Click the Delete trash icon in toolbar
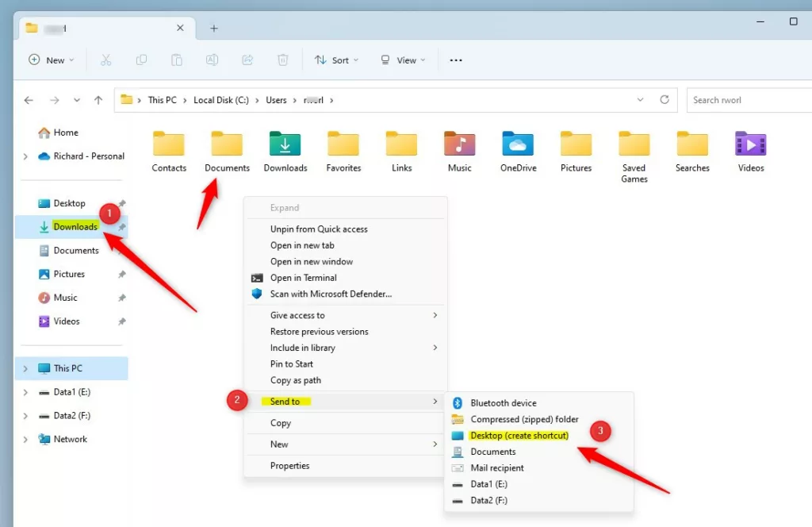Image resolution: width=812 pixels, height=527 pixels. pos(283,60)
